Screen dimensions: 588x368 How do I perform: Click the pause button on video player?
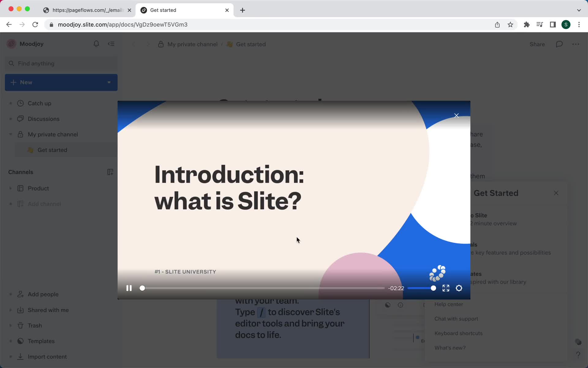pyautogui.click(x=129, y=288)
